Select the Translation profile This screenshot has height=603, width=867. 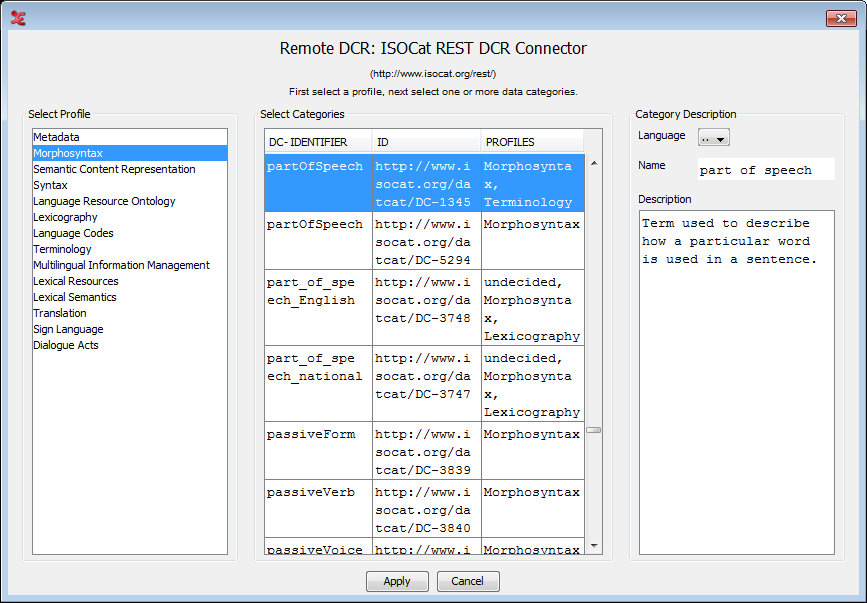(x=129, y=313)
